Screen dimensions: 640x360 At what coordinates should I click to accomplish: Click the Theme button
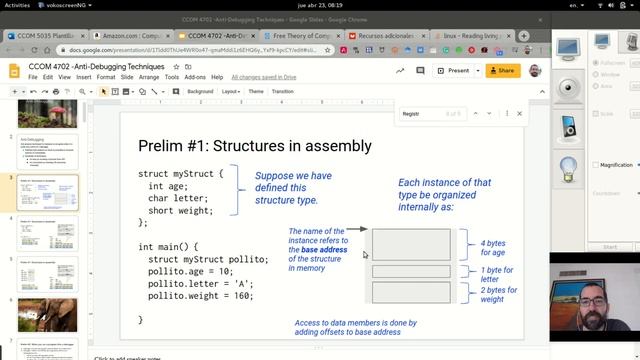click(256, 91)
